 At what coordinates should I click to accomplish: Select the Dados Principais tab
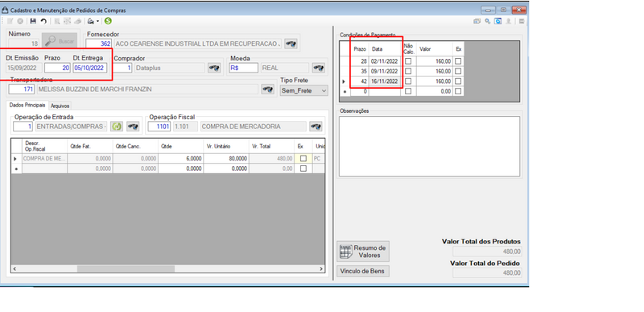click(27, 106)
